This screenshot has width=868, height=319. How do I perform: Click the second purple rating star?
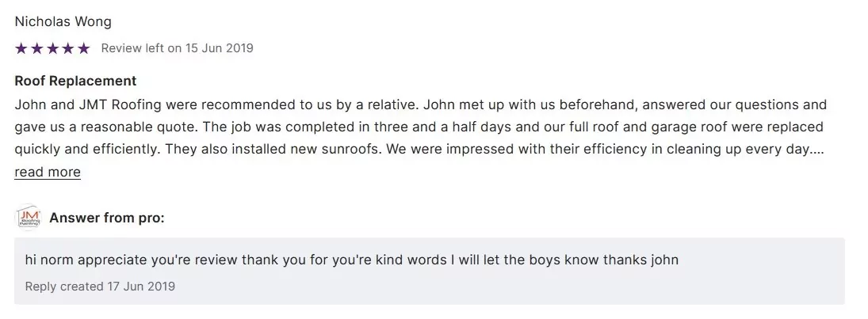[36, 48]
